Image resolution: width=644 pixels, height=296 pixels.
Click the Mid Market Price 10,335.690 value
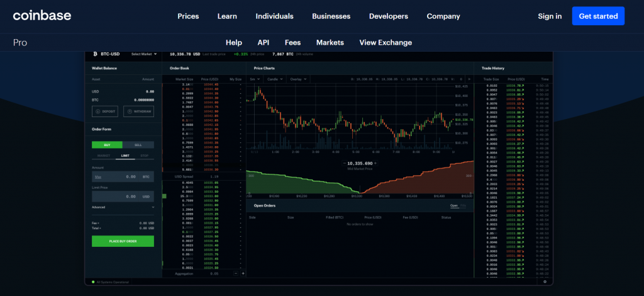(x=360, y=163)
